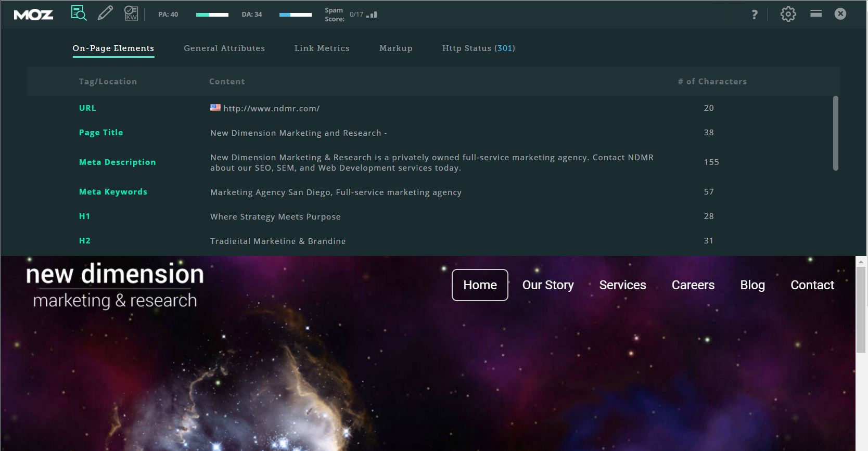Viewport: 868px width, 451px height.
Task: Open the Our Story page link
Action: (548, 285)
